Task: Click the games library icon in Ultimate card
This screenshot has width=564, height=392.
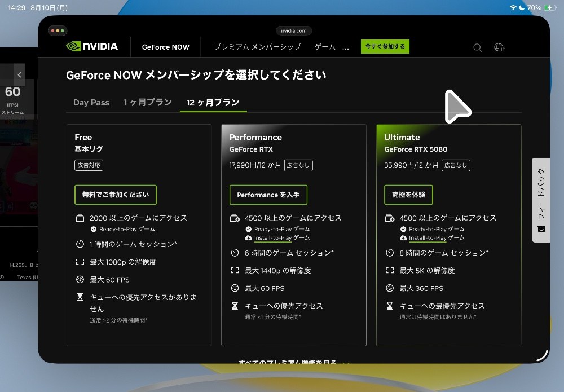Action: (x=390, y=218)
